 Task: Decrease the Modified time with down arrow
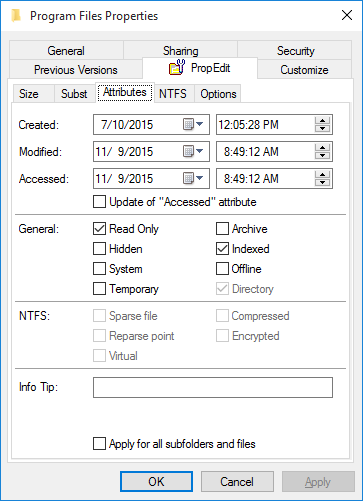(x=322, y=155)
